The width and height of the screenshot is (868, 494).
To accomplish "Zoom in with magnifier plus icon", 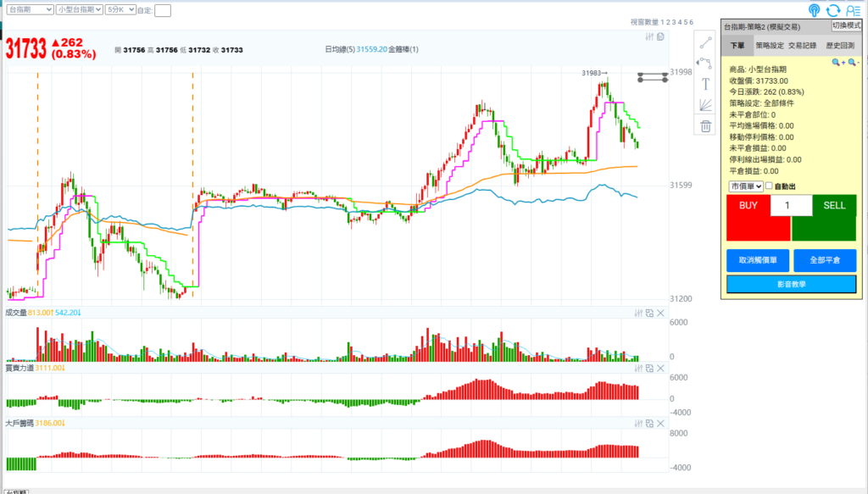I will (x=837, y=63).
